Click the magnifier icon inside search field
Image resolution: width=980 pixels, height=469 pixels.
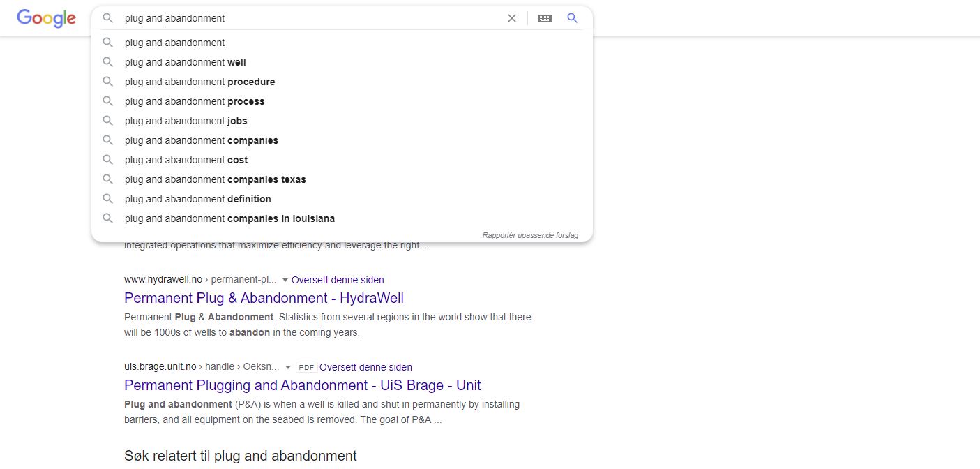[107, 18]
